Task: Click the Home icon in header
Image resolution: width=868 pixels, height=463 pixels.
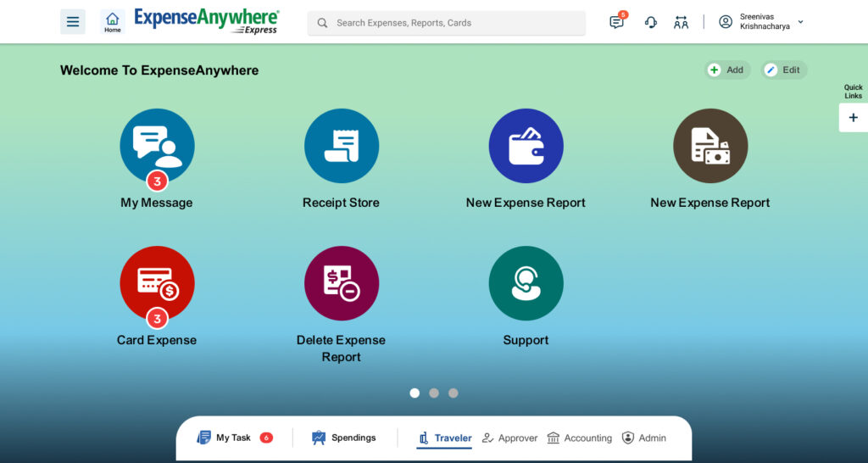Action: (113, 22)
